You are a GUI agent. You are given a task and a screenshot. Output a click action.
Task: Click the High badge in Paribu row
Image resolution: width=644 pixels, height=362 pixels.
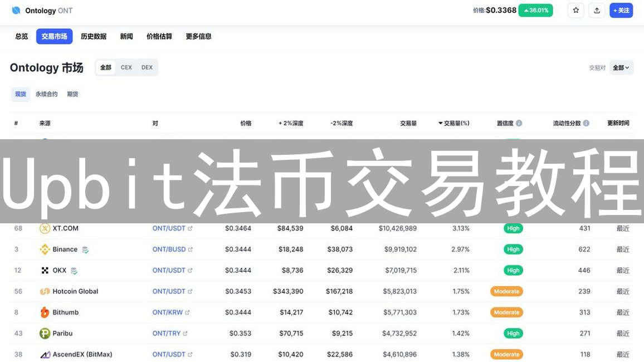[513, 333]
